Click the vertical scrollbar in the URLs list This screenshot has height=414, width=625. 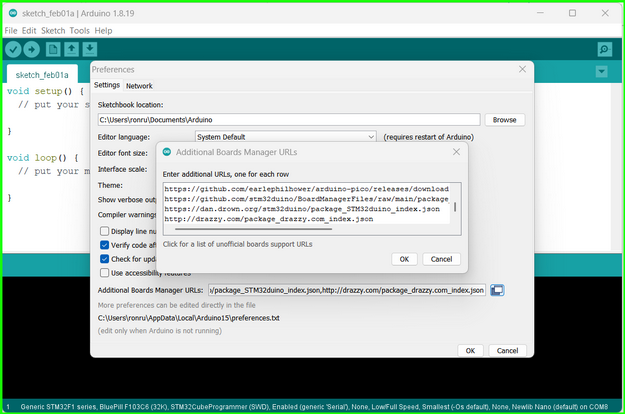click(455, 208)
